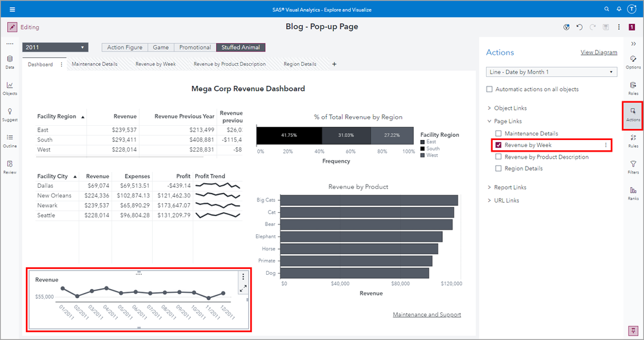Expand the Report Links section
Viewport: 644px width, 340px height.
point(489,188)
